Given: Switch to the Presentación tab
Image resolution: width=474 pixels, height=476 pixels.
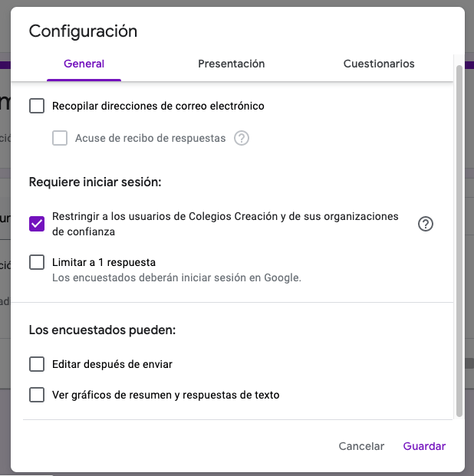Looking at the screenshot, I should (231, 64).
